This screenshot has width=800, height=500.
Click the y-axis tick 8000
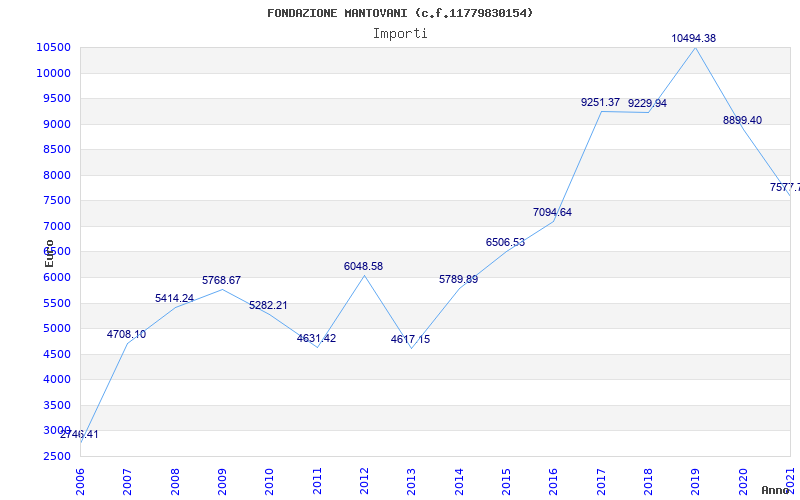(x=56, y=175)
